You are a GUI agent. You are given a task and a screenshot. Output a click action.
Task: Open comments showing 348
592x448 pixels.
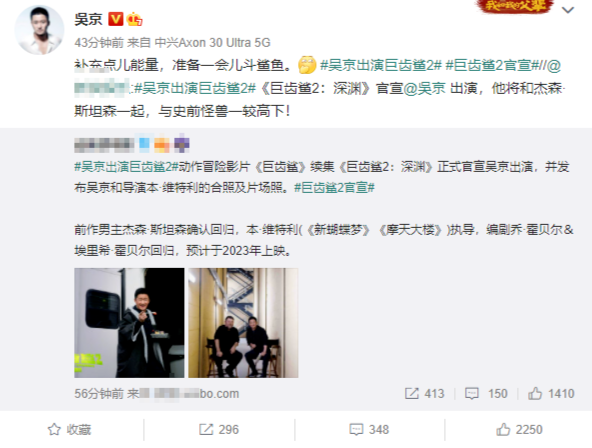point(369,430)
